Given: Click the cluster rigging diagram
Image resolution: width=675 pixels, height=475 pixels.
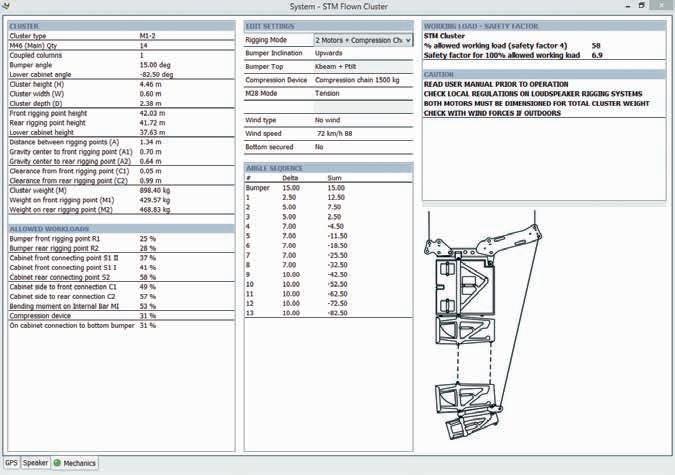Looking at the screenshot, I should (x=483, y=325).
